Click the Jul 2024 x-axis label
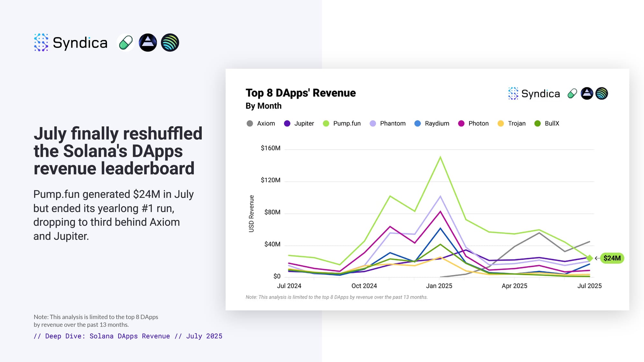Image resolution: width=644 pixels, height=362 pixels. [x=289, y=286]
